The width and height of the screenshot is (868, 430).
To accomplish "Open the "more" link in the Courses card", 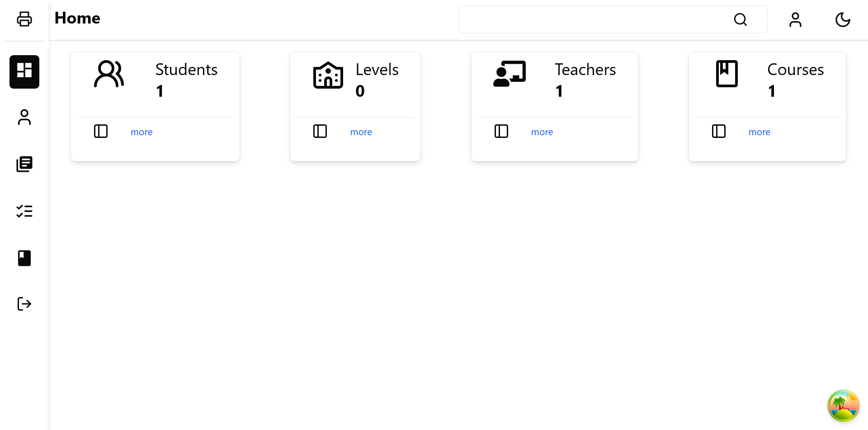I will [x=759, y=132].
